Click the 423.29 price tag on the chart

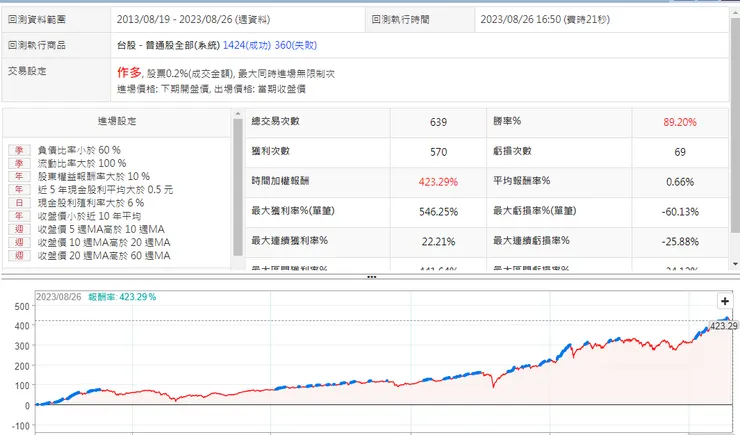[x=723, y=326]
